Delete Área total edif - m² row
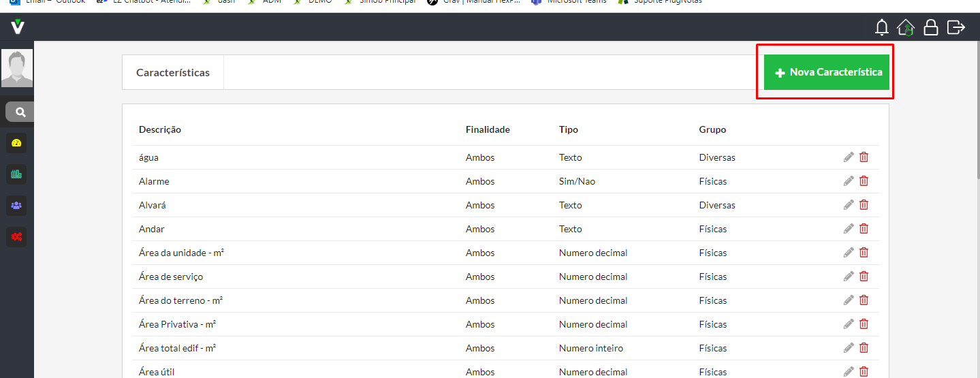The height and width of the screenshot is (378, 980). pos(864,348)
